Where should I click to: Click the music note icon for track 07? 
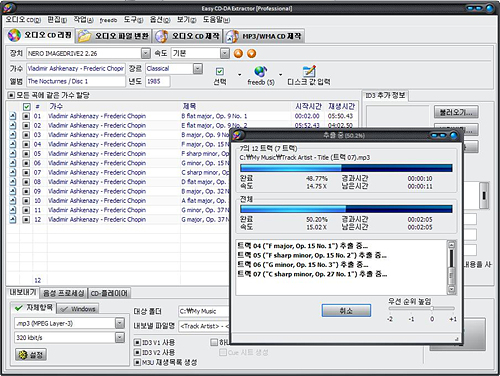click(x=13, y=172)
